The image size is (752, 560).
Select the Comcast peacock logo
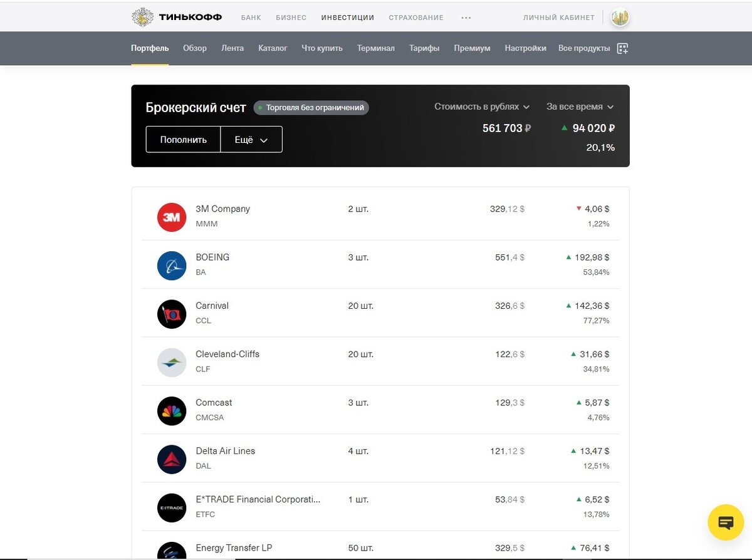click(172, 411)
